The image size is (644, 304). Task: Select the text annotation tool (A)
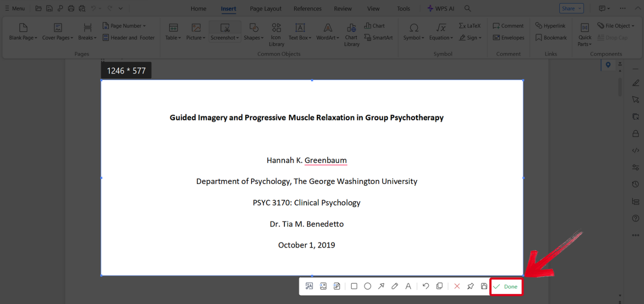tap(408, 286)
